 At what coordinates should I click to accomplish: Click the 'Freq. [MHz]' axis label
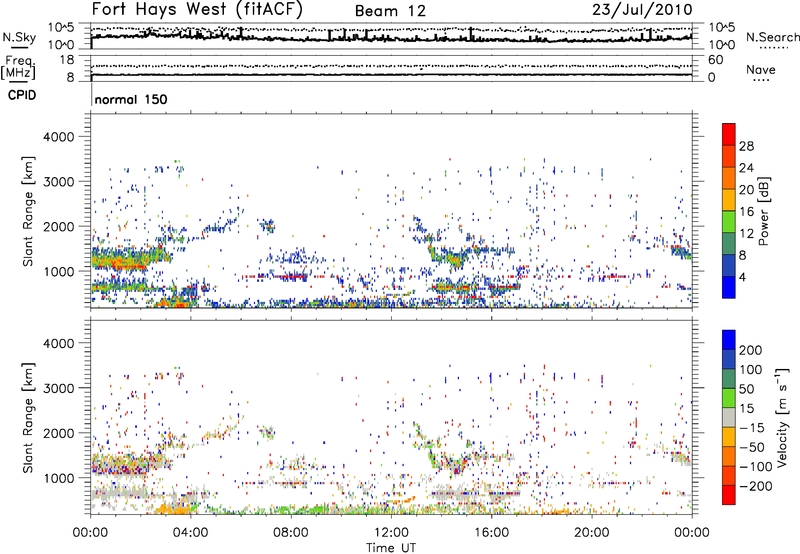(18, 68)
